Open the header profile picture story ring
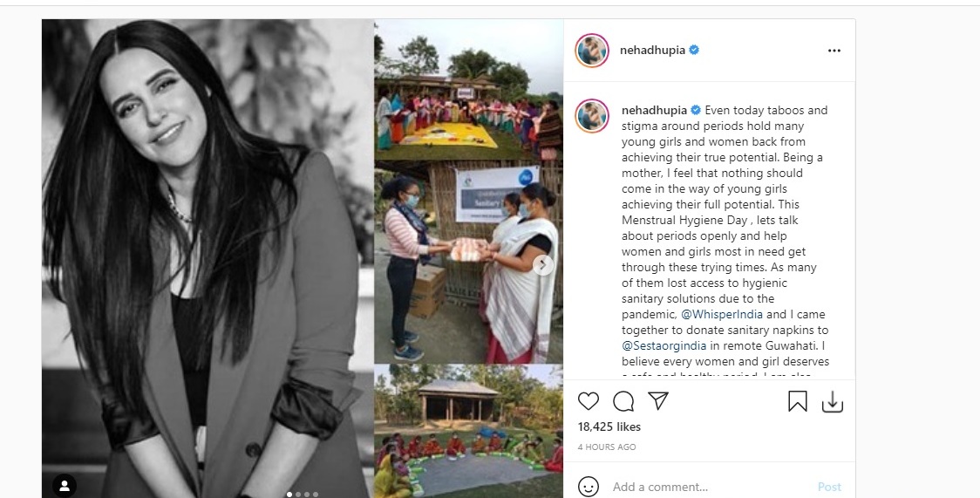This screenshot has width=980, height=498. pos(591,50)
